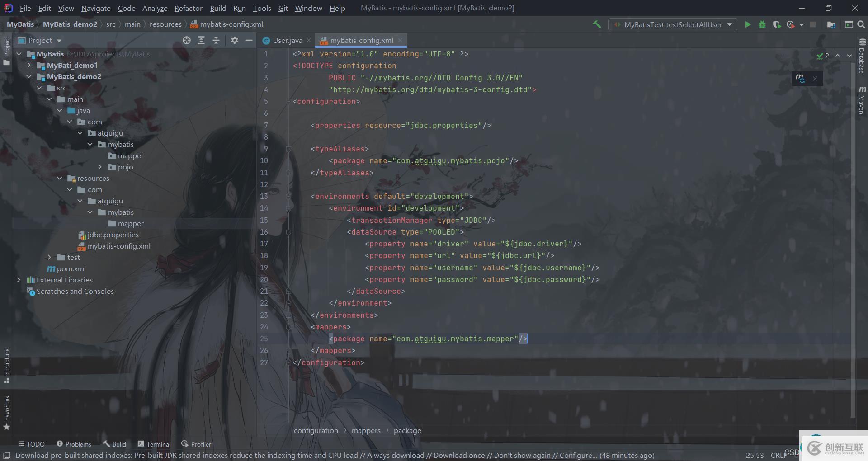Image resolution: width=868 pixels, height=461 pixels.
Task: Toggle the Favorites tool window
Action: 6,413
